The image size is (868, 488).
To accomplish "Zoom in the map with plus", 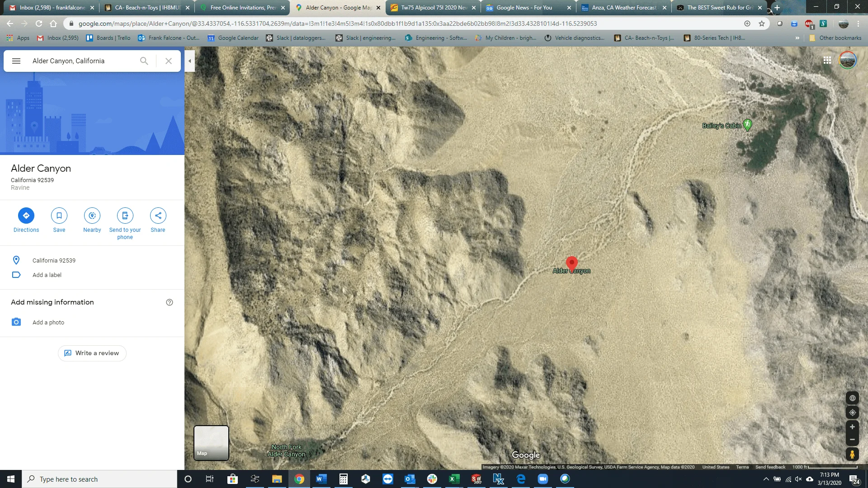I will [x=852, y=427].
